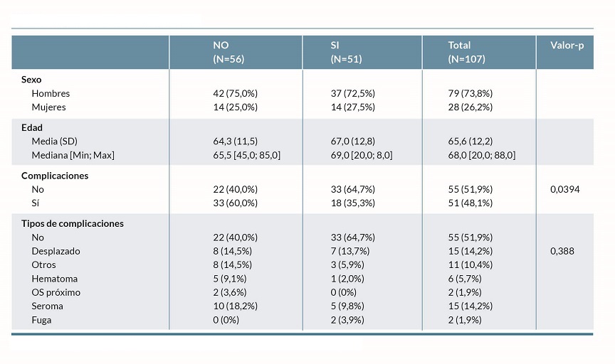Click the Hematoma row label
This screenshot has width=615, height=364.
pos(54,279)
